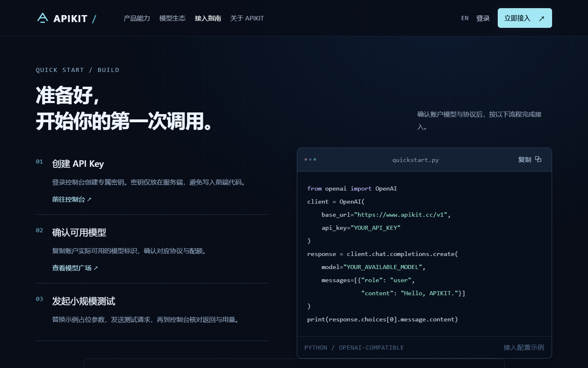
Task: Click the PYTHON / OPENAI-COMPATIBLE footer label
Action: point(354,348)
